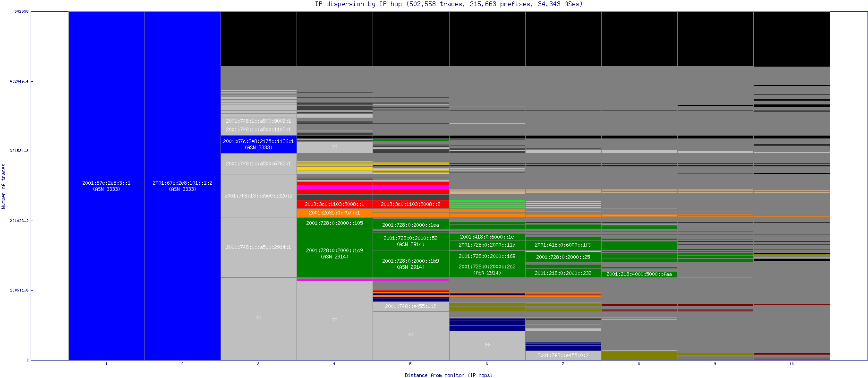Click the x-axis tick label 10
This screenshot has width=868, height=378.
[x=791, y=364]
